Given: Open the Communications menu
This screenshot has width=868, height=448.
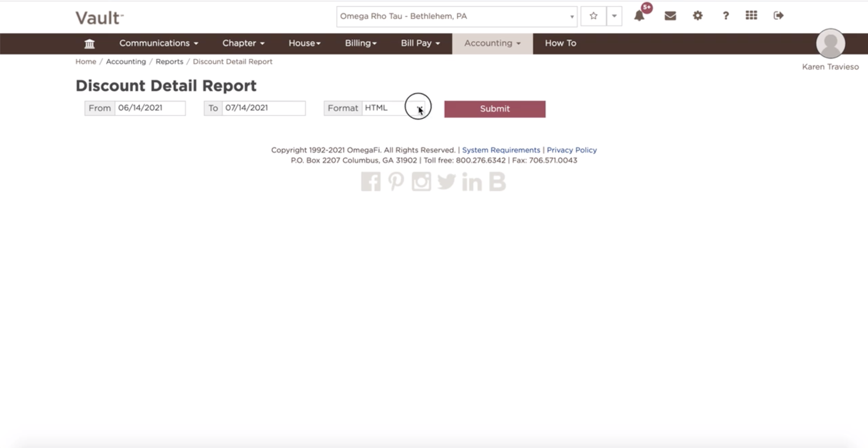Looking at the screenshot, I should click(158, 43).
